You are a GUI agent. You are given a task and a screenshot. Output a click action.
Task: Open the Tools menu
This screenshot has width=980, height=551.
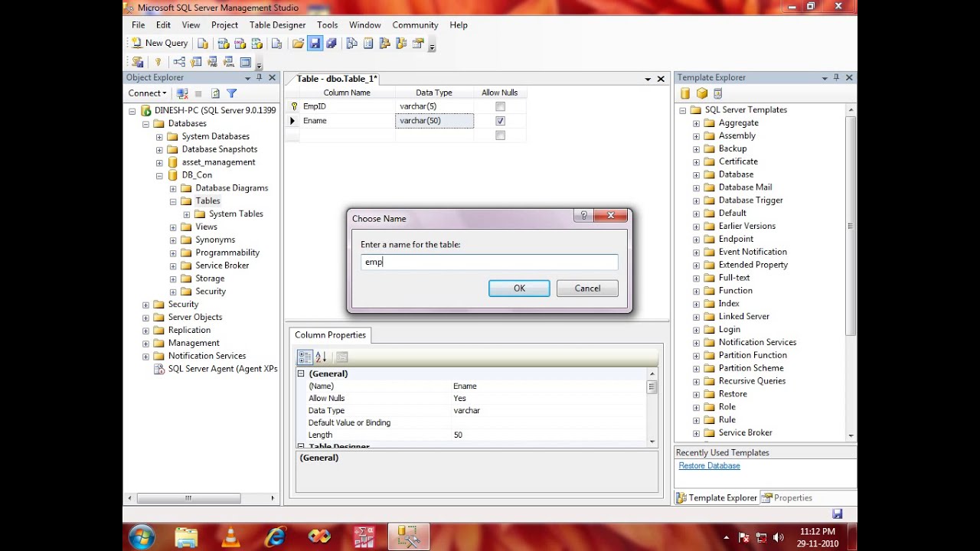point(327,24)
